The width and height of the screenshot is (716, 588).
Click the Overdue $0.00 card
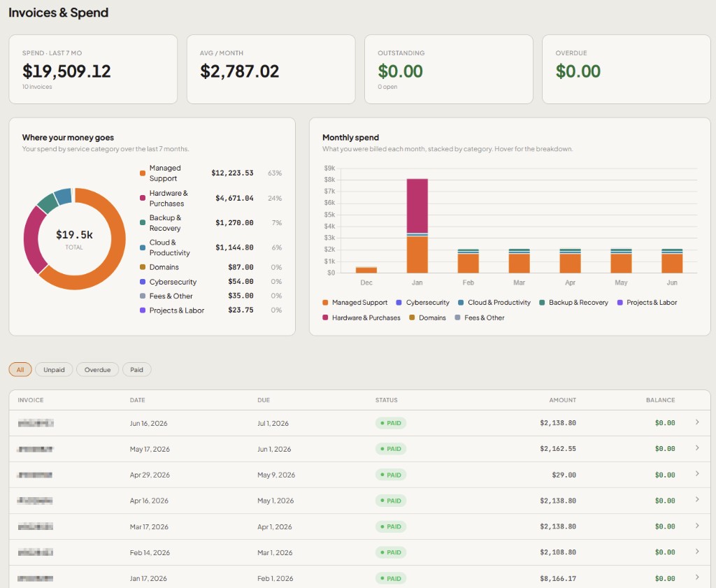coord(626,69)
